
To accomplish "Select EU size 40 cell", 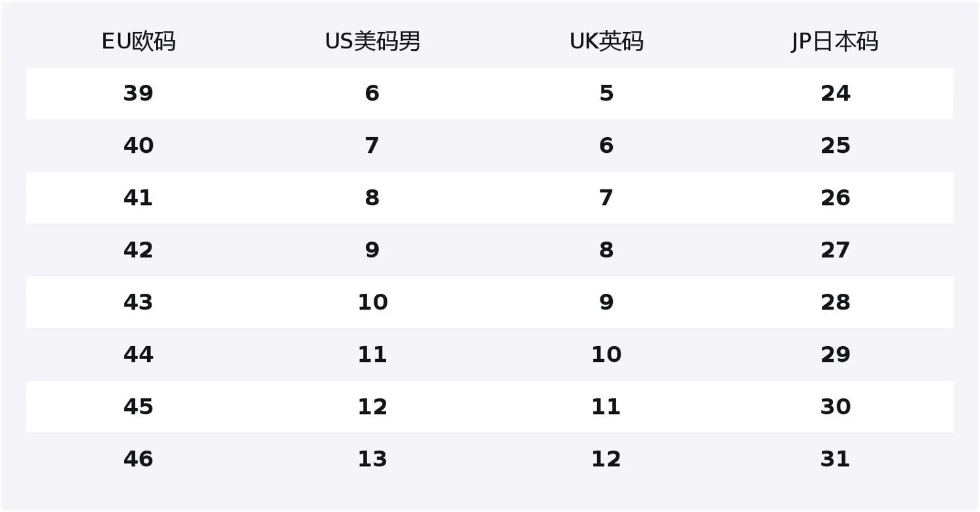I will tap(139, 146).
